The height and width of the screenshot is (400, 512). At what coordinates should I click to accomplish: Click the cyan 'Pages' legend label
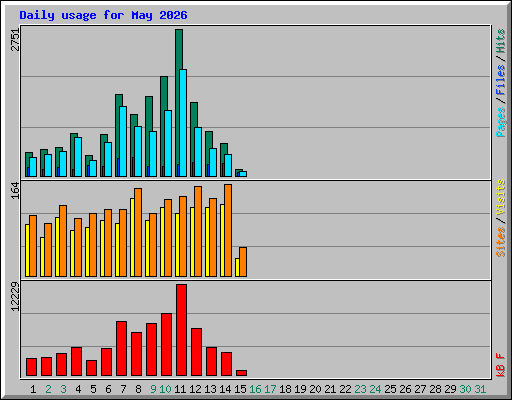501,122
